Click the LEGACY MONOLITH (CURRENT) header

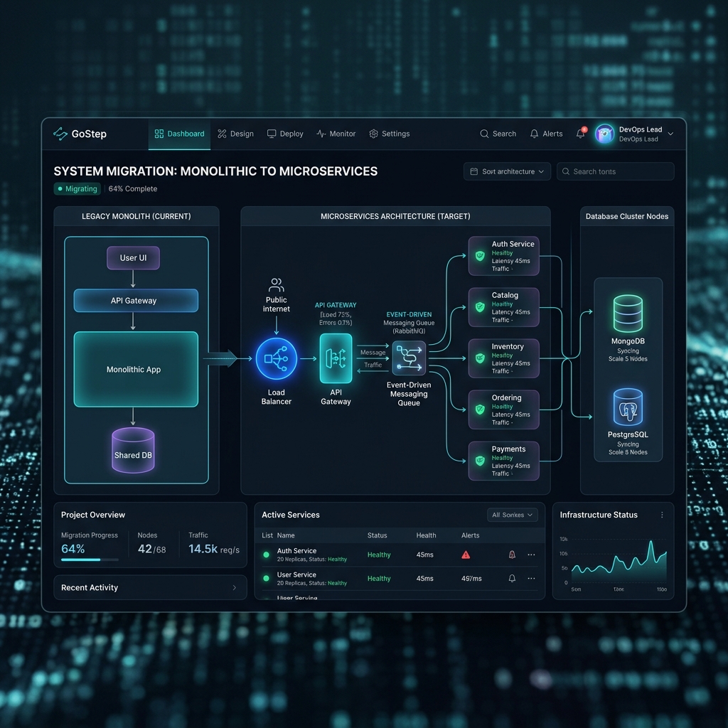136,216
